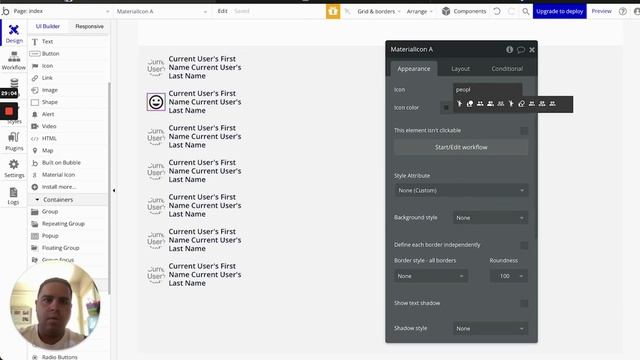Image resolution: width=640 pixels, height=360 pixels.
Task: Open the Plugins section
Action: pos(14,141)
